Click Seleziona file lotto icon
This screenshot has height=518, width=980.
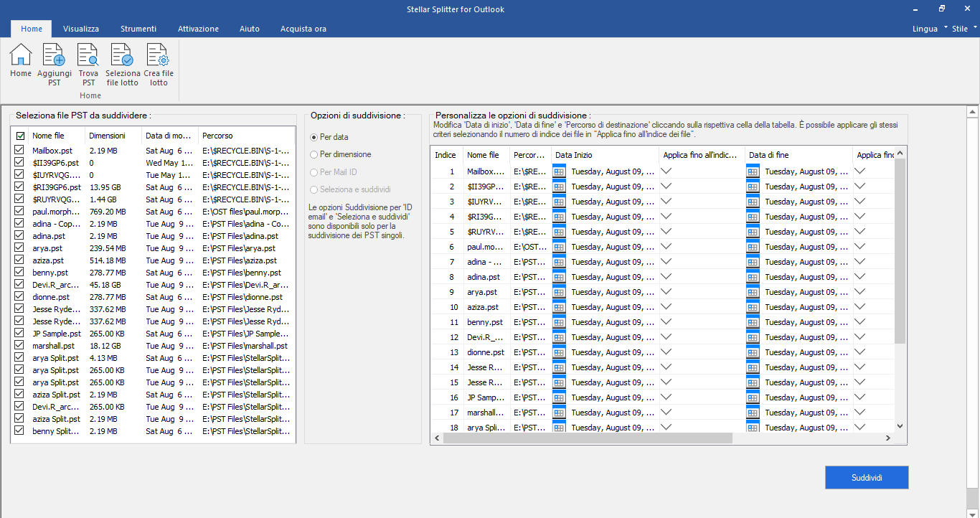click(123, 60)
